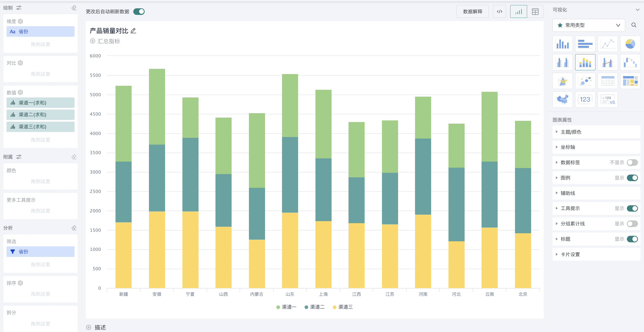Image resolution: width=644 pixels, height=332 pixels.
Task: Select the waterfall chart icon
Action: (630, 62)
